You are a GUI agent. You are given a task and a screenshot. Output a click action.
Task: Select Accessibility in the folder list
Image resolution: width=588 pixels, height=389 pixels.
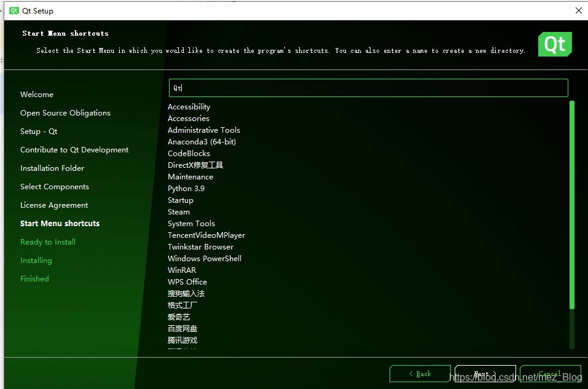tap(189, 107)
